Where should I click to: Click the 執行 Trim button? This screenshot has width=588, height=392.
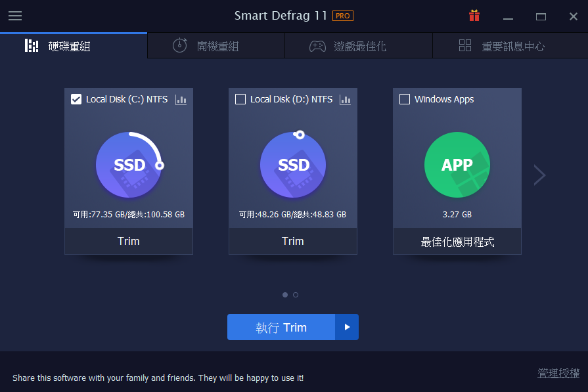281,327
